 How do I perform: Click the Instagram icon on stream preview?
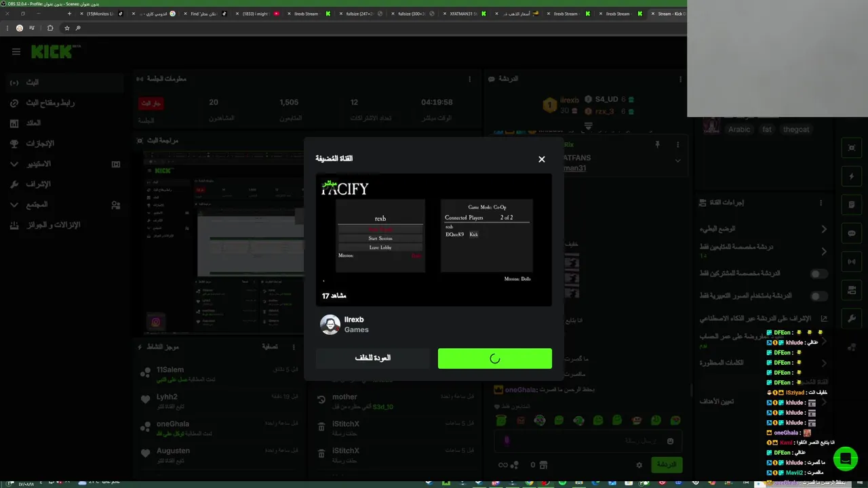[155, 323]
